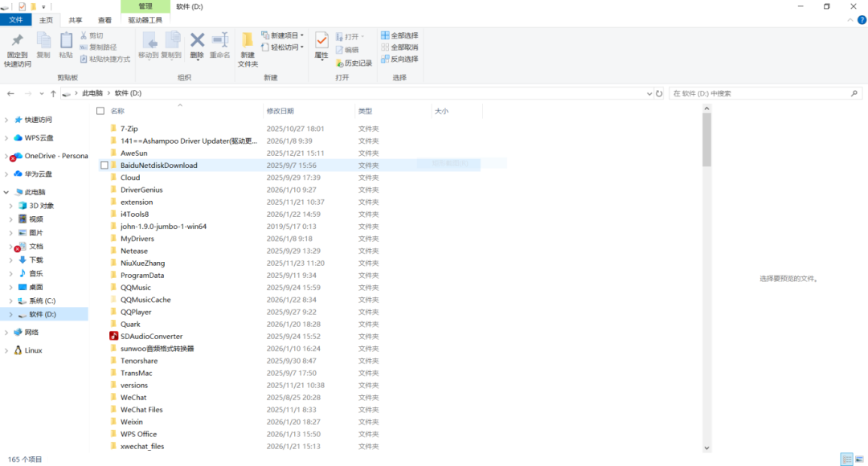Viewport: 868px width, 466px height.
Task: Open Properties via the checkmark icon
Action: pos(321,40)
